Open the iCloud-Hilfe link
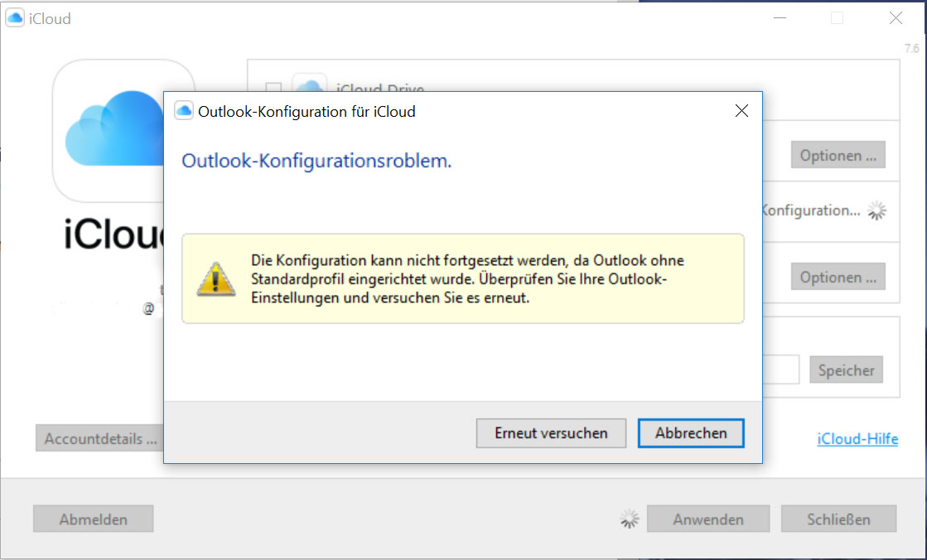This screenshot has width=927, height=560. click(857, 439)
